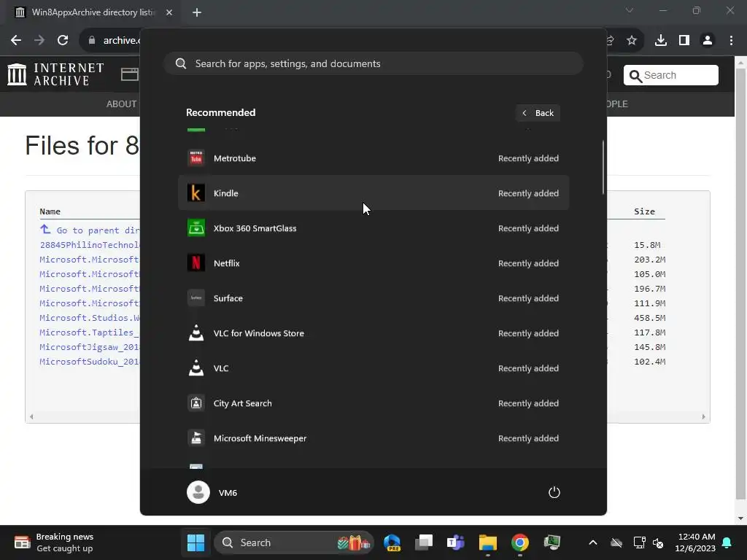Open Xbox 360 SmartGlass app
Screen dimensions: 747x560
pos(373,228)
